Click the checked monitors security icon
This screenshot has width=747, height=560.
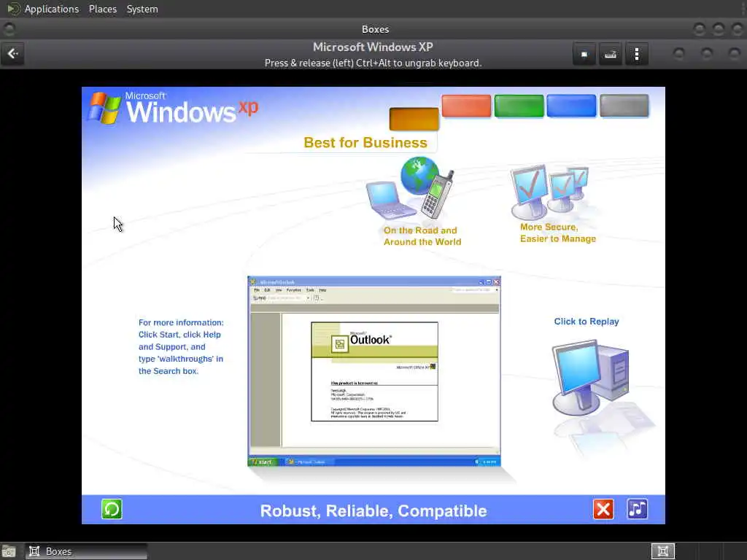coord(549,192)
